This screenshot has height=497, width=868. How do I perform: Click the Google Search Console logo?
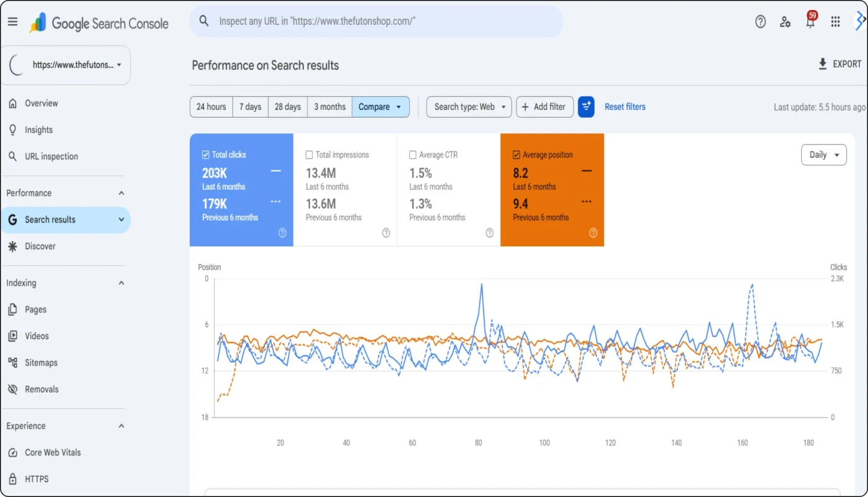[99, 24]
